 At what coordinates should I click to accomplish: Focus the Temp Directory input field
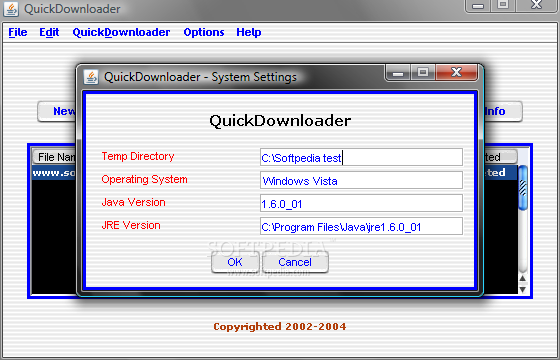click(x=361, y=157)
